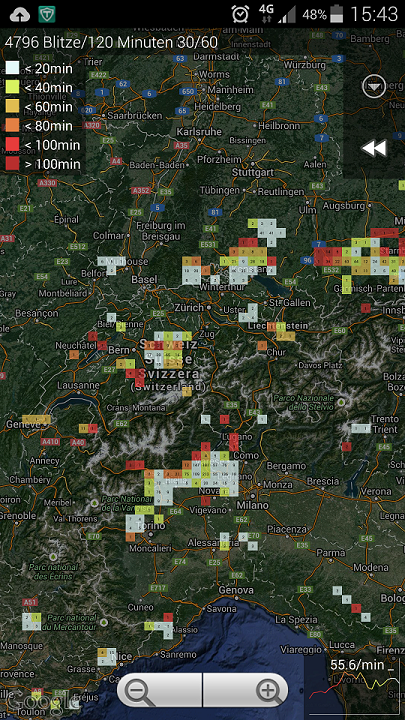Screen dimensions: 405x720
Task: Tap the 15:43 clock in status bar
Action: [x=374, y=14]
